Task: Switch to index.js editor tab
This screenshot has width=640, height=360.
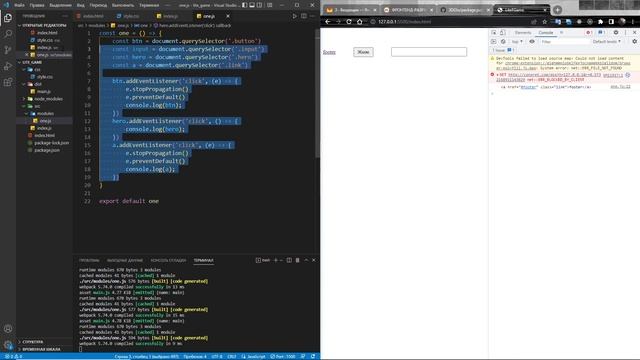Action: coord(170,16)
